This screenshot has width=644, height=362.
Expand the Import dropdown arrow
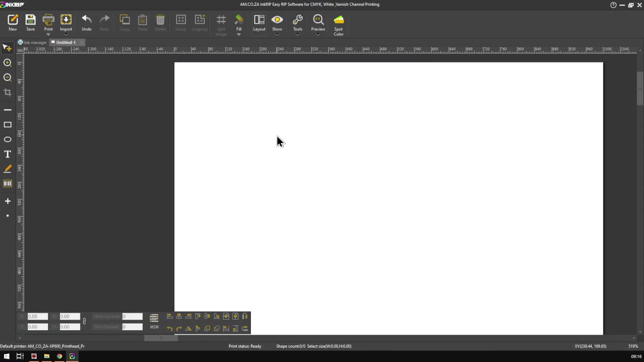(66, 34)
